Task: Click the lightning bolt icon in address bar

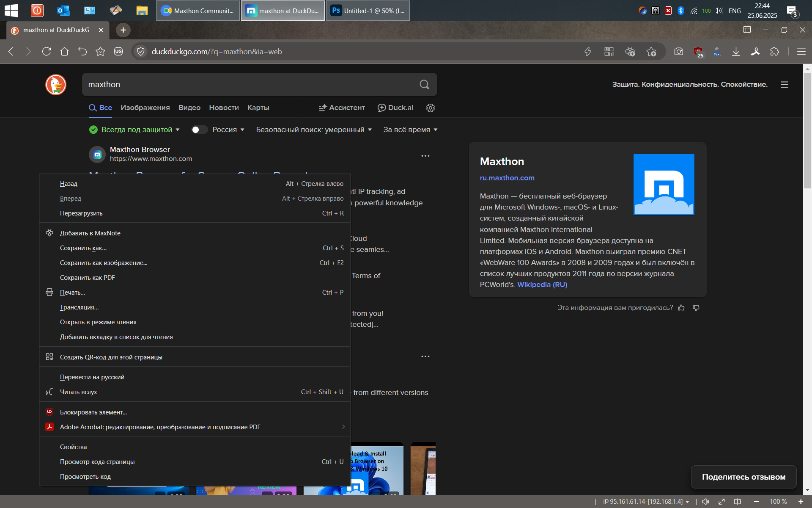Action: pos(588,52)
